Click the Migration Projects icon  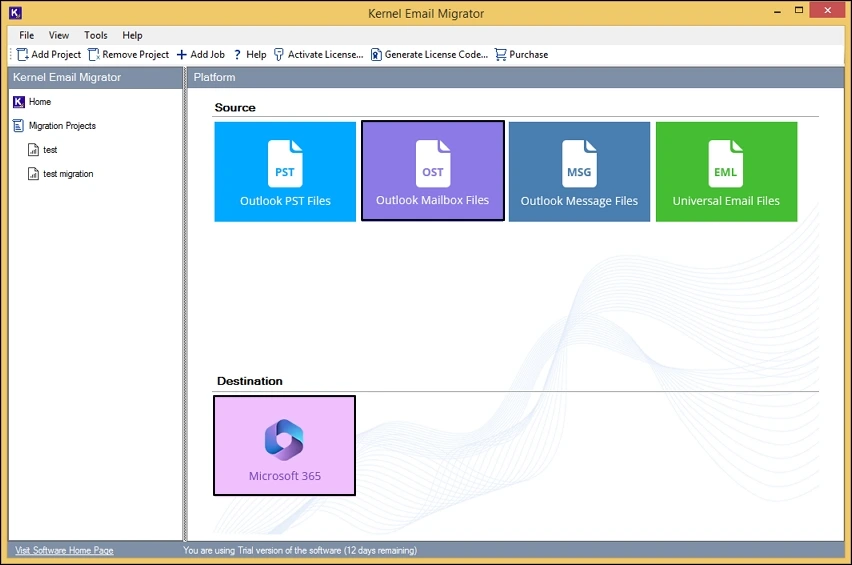(x=18, y=125)
